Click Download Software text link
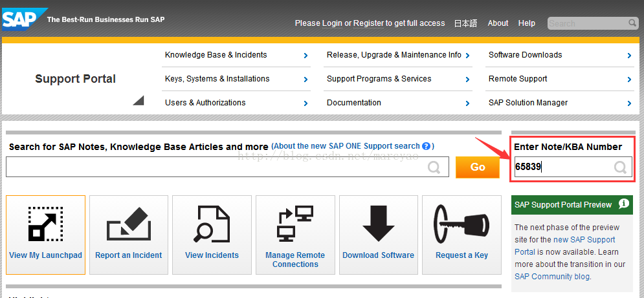The width and height of the screenshot is (644, 298). pyautogui.click(x=378, y=255)
